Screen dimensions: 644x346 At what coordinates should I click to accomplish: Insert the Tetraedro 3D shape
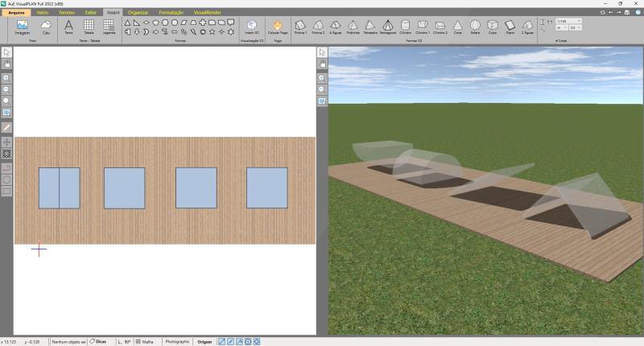[x=370, y=27]
